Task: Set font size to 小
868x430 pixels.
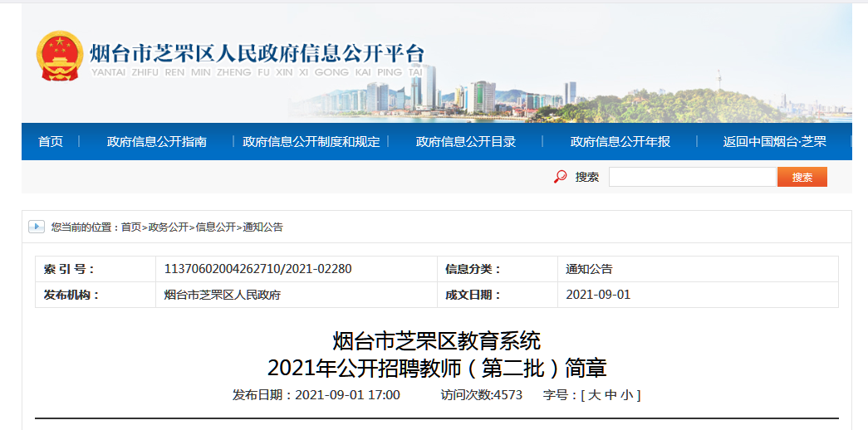Action: coord(626,395)
